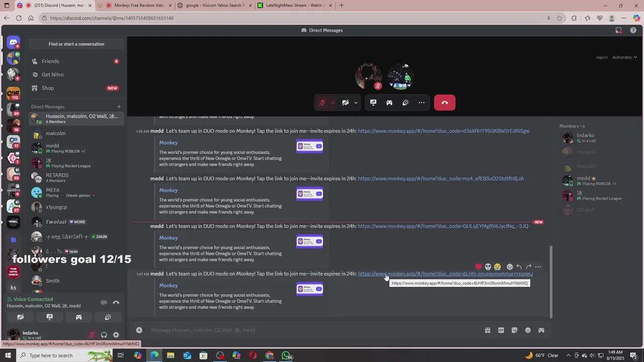Add skull reaction to last message
The height and width of the screenshot is (362, 644).
pyautogui.click(x=488, y=267)
